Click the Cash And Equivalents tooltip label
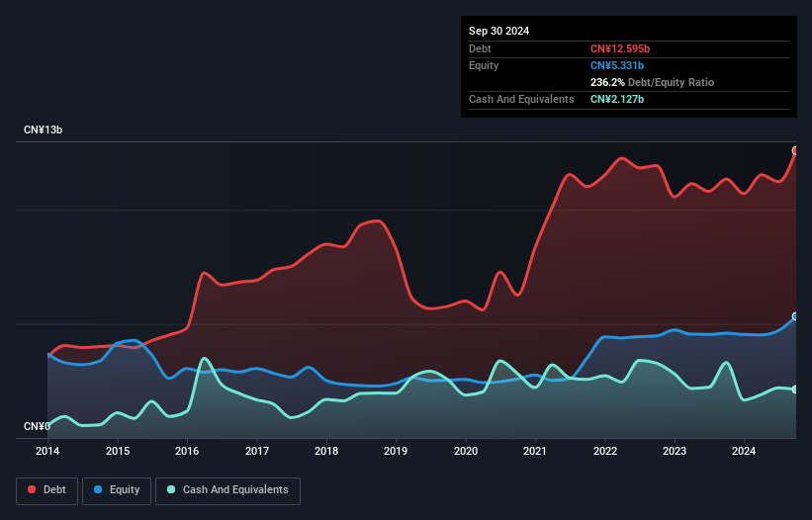Screen dimensions: 812x520 click(521, 99)
